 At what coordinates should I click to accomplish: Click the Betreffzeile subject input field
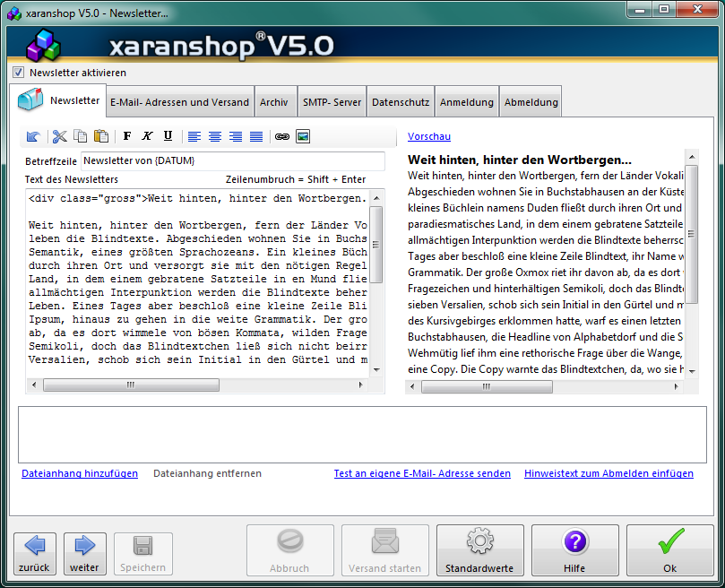coord(233,161)
